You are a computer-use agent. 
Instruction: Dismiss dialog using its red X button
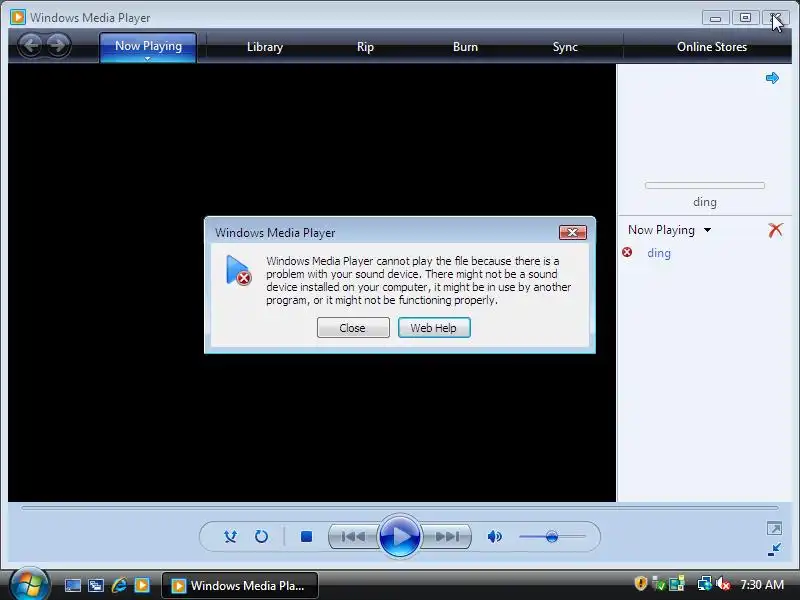(572, 233)
